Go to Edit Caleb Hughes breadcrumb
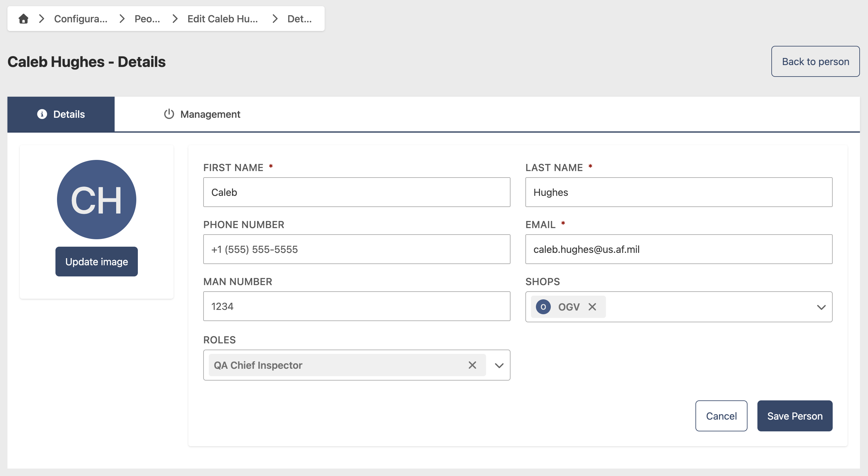Screen dimensions: 868x476 click(222, 19)
